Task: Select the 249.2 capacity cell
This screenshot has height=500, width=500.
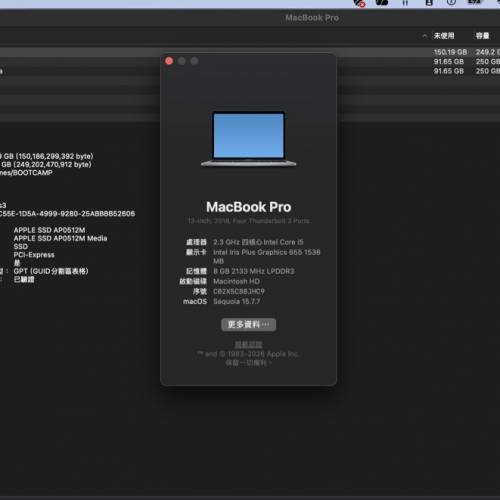Action: point(488,52)
